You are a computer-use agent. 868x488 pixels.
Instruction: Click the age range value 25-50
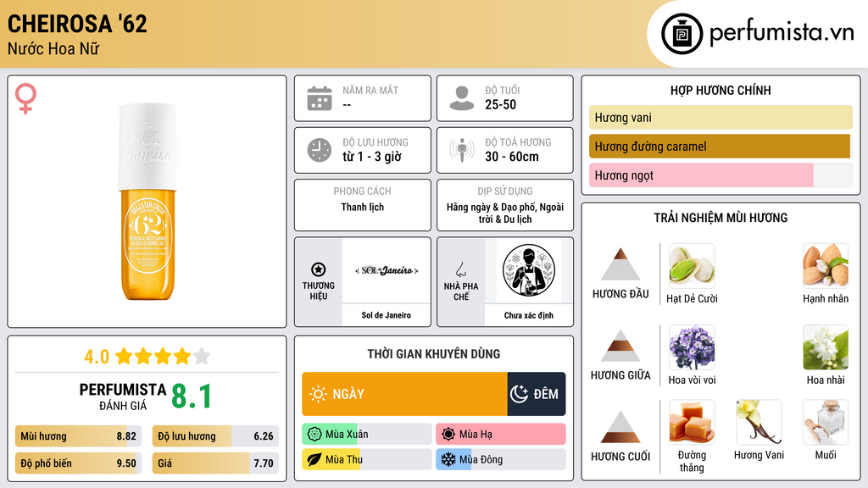pyautogui.click(x=500, y=104)
